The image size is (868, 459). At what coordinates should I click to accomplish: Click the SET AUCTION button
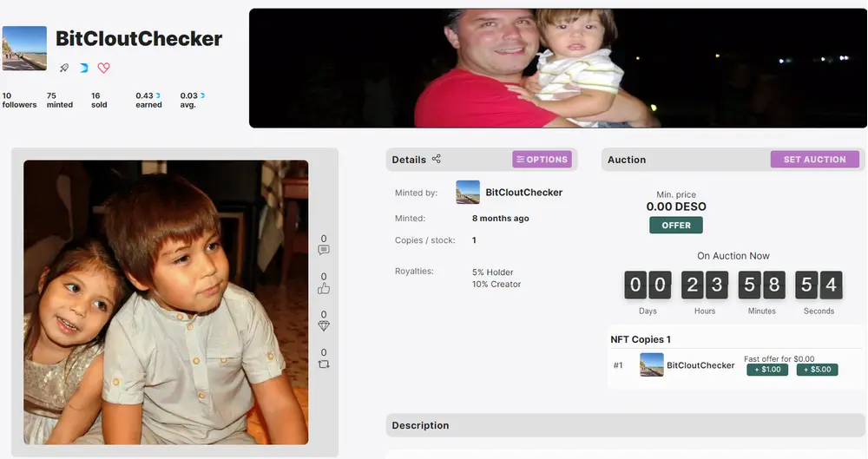coord(814,160)
